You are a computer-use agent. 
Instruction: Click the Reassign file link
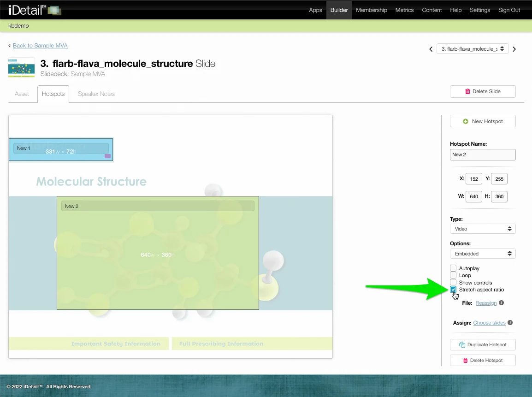click(x=486, y=303)
